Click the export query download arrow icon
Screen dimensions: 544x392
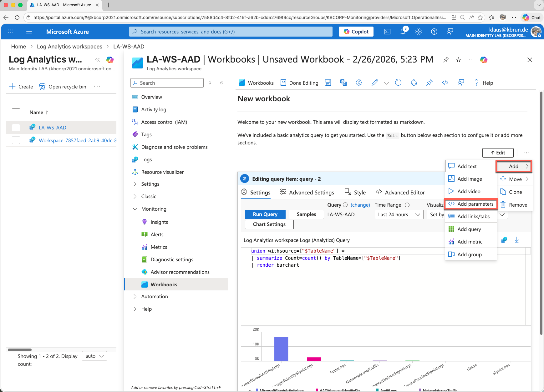516,240
